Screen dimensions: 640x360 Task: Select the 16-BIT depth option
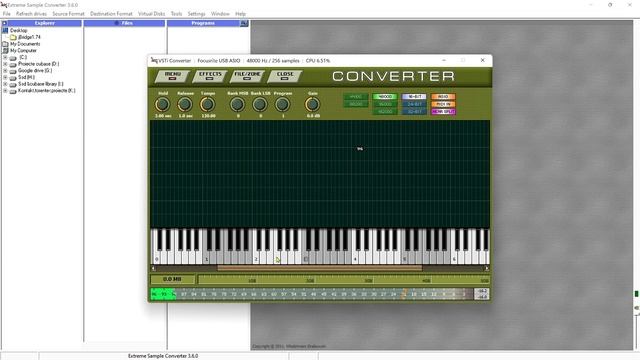click(414, 97)
